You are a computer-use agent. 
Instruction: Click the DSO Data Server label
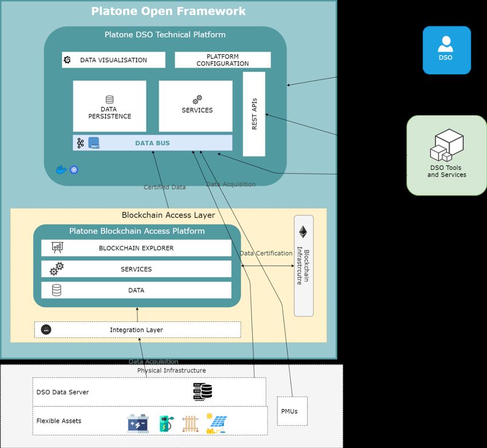(63, 392)
